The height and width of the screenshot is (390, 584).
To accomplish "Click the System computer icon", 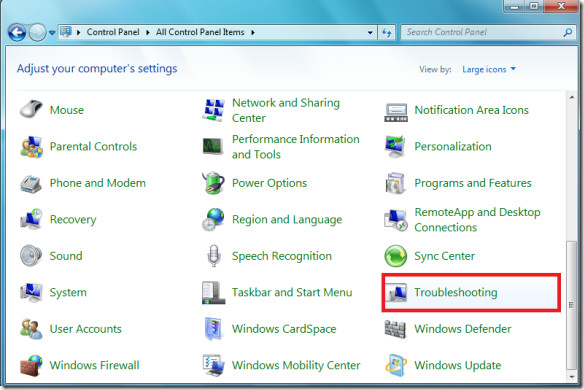I will tap(31, 292).
